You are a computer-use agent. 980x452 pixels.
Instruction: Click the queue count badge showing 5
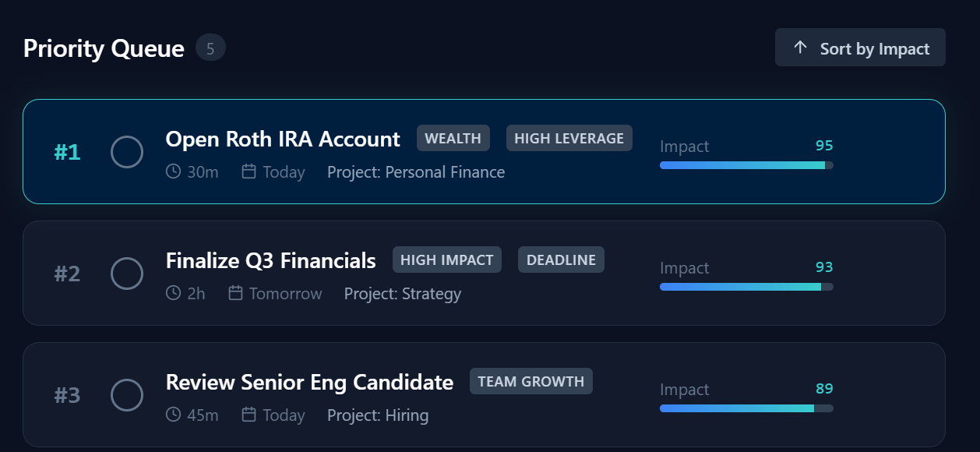point(210,48)
